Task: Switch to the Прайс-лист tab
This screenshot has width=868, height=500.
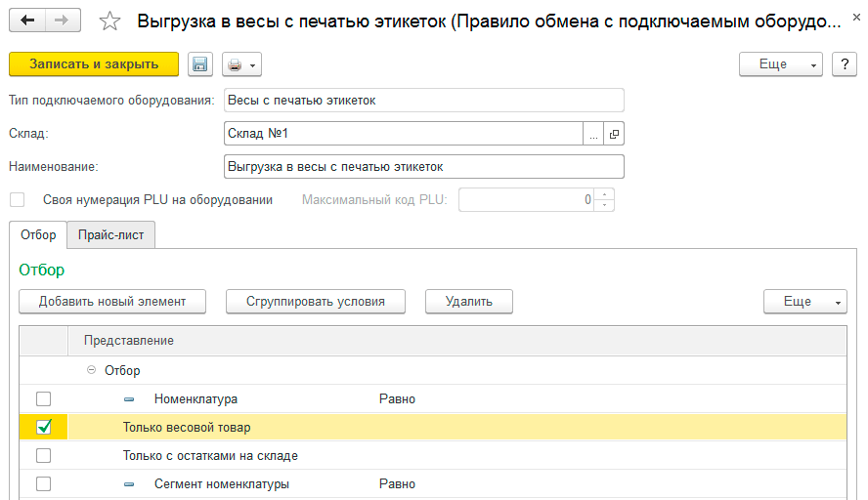Action: pos(111,235)
